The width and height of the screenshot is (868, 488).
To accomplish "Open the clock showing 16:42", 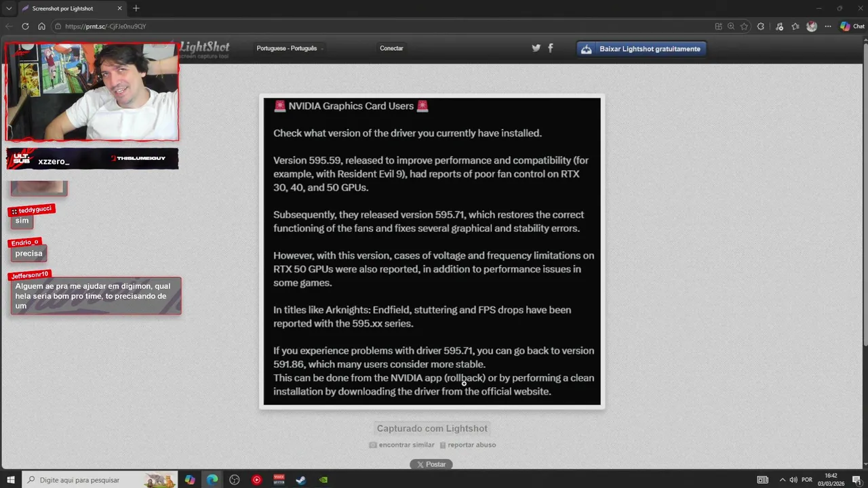I will (831, 480).
